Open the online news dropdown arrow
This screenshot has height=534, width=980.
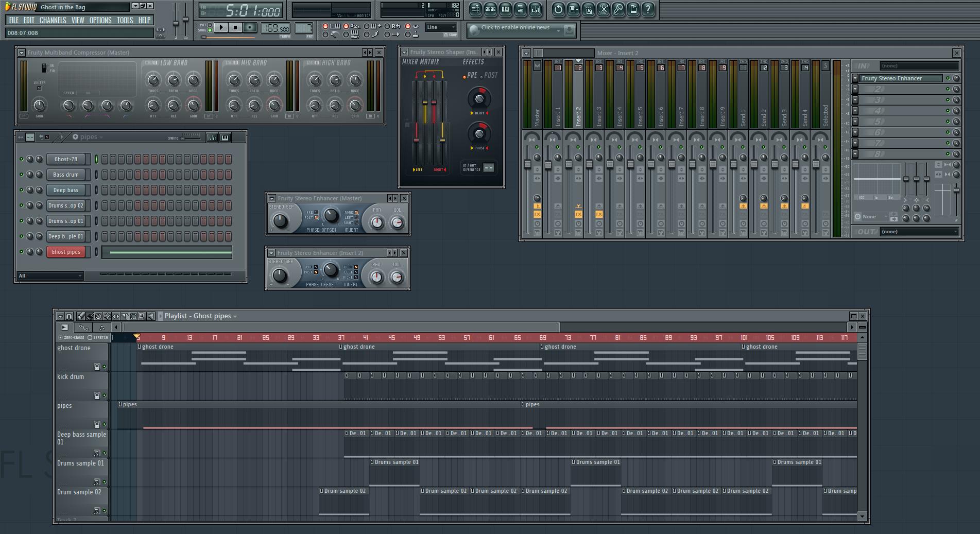pyautogui.click(x=558, y=31)
